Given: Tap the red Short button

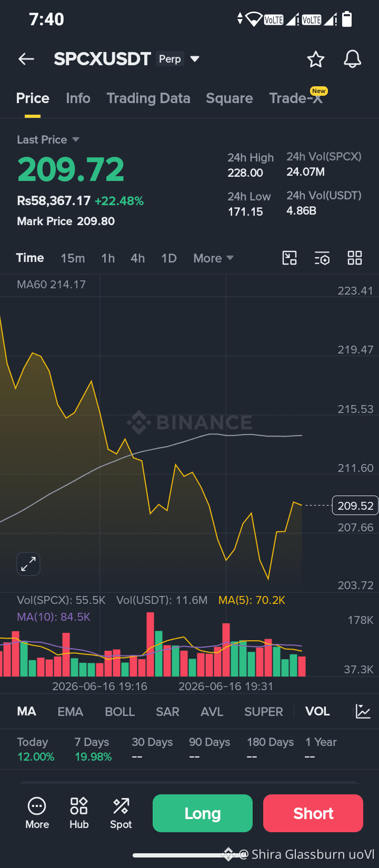Looking at the screenshot, I should (x=313, y=813).
